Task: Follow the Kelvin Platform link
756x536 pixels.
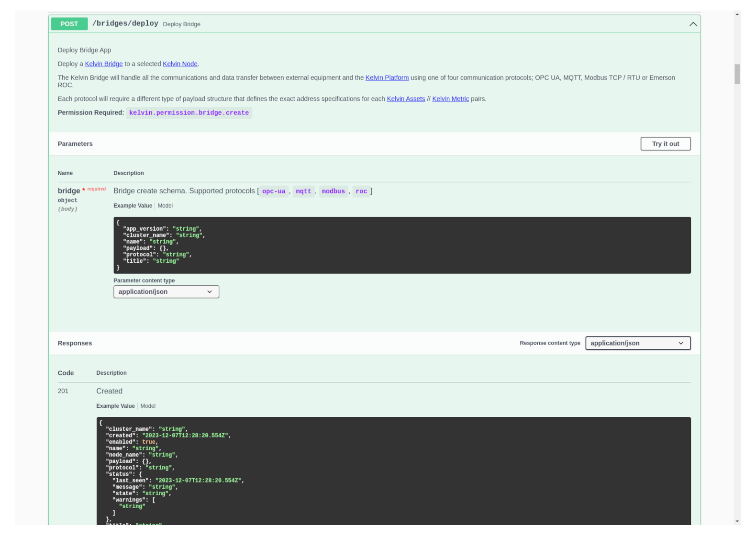Action: click(x=387, y=78)
